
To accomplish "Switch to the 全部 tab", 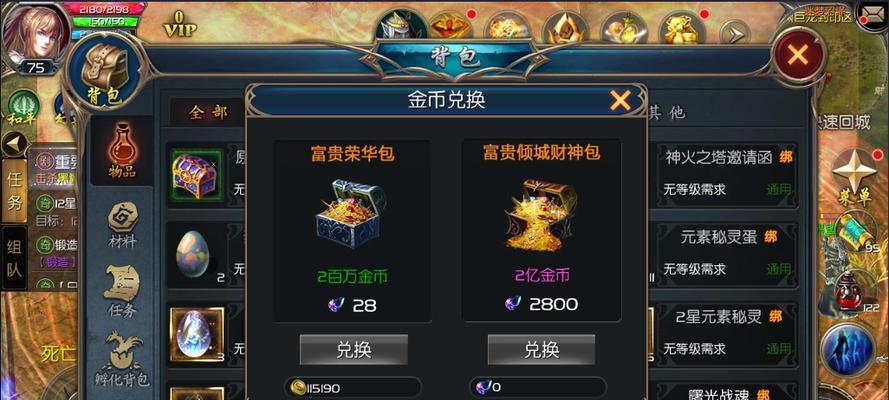I will click(208, 113).
